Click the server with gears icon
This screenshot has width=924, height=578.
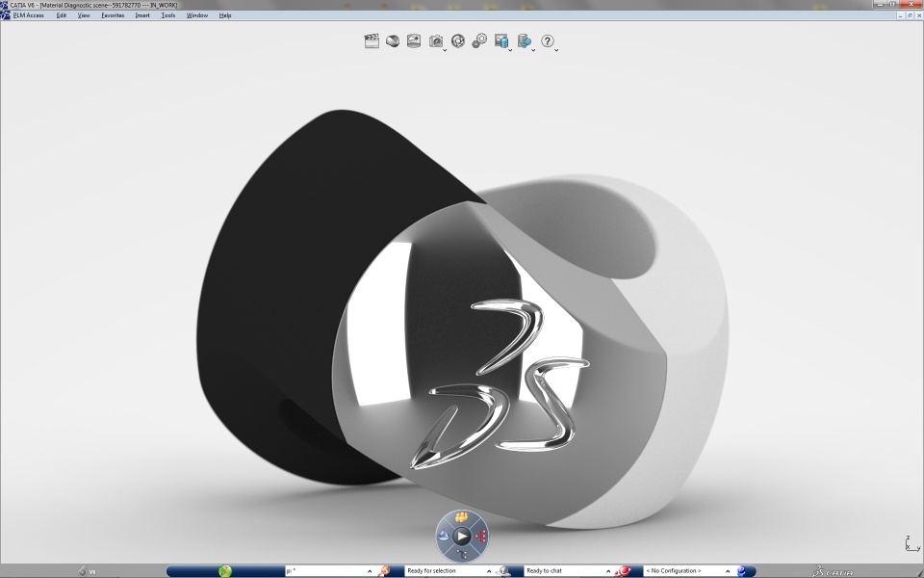524,40
